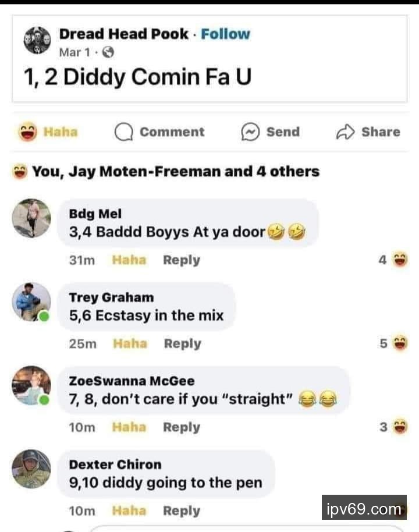The image size is (419, 532).
Task: Open the Mar 1 post timestamp
Action: tap(74, 52)
